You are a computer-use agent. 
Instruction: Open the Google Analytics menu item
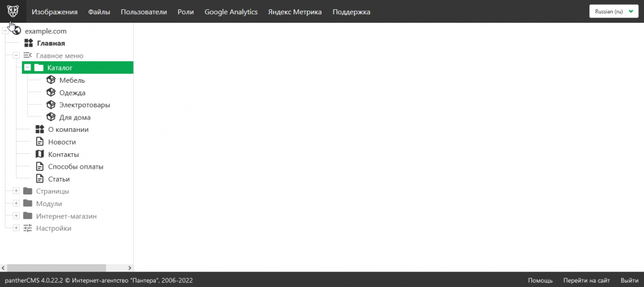click(231, 12)
